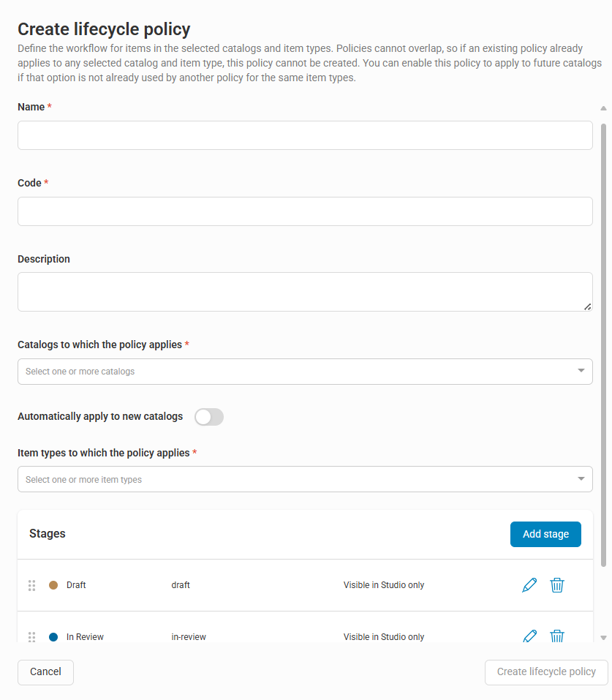Toggle Automatically apply to new catalogs
The height and width of the screenshot is (700, 612).
click(209, 417)
